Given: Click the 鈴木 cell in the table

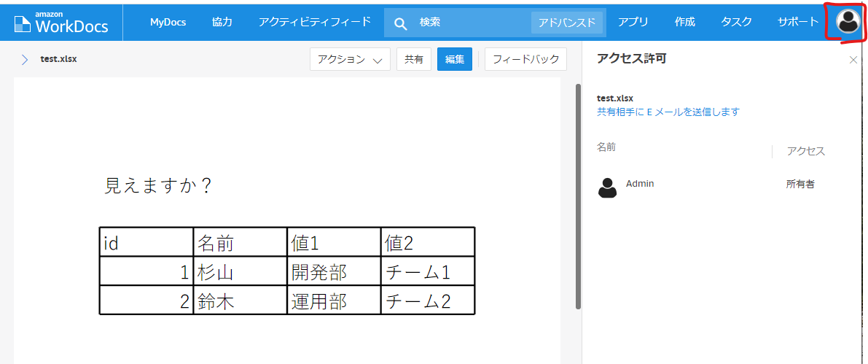Looking at the screenshot, I should tap(240, 301).
